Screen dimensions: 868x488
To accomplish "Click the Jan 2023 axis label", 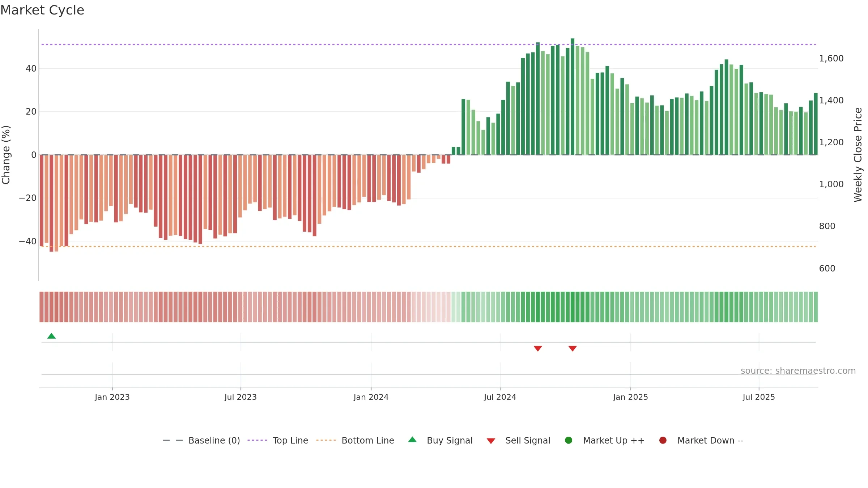I will click(112, 397).
